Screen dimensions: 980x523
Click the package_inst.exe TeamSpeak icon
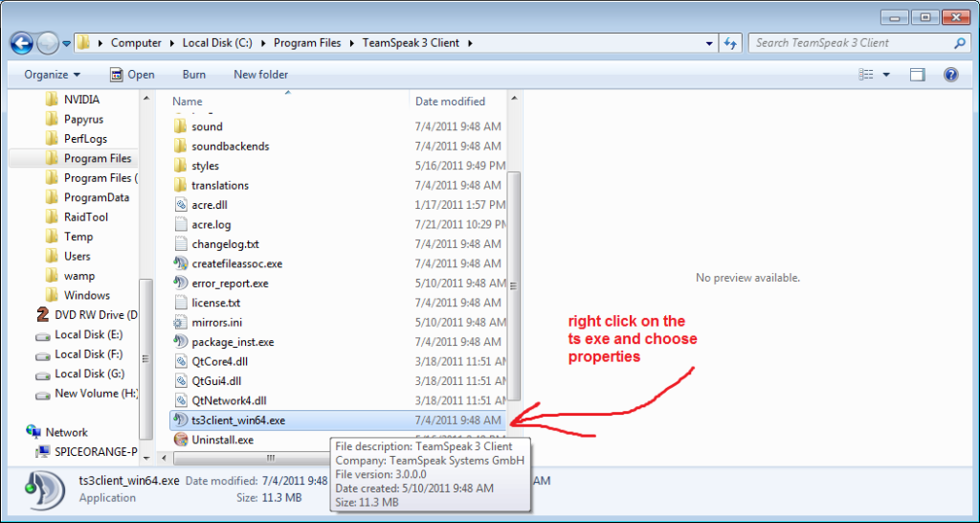pyautogui.click(x=180, y=342)
